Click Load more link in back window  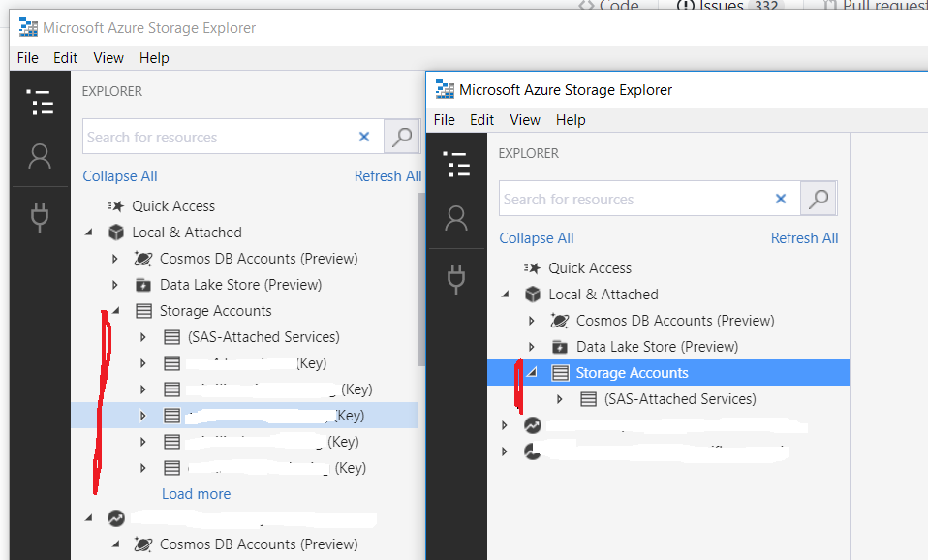click(197, 494)
